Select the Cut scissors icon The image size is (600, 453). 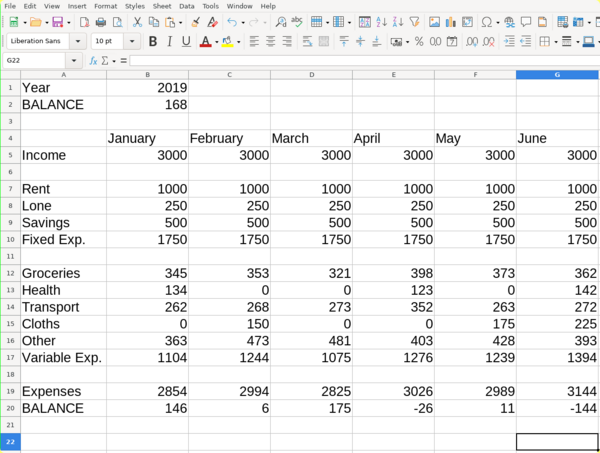coord(138,22)
